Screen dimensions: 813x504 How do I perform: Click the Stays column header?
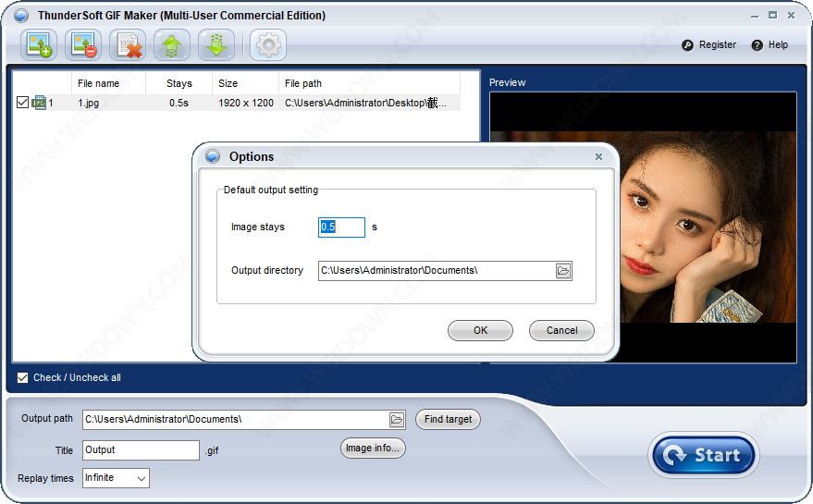click(x=179, y=83)
